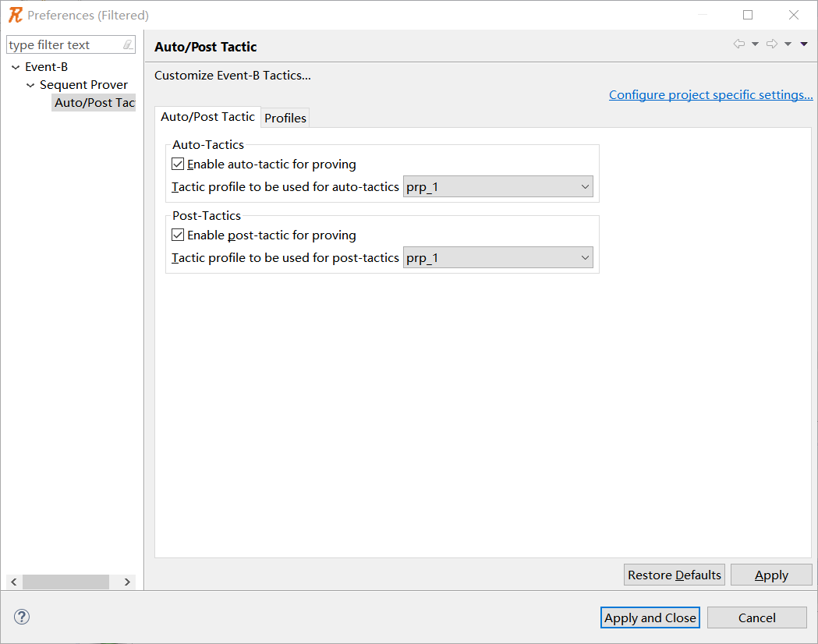The height and width of the screenshot is (644, 818).
Task: Select the Sequent Prover tree item
Action: 83,85
